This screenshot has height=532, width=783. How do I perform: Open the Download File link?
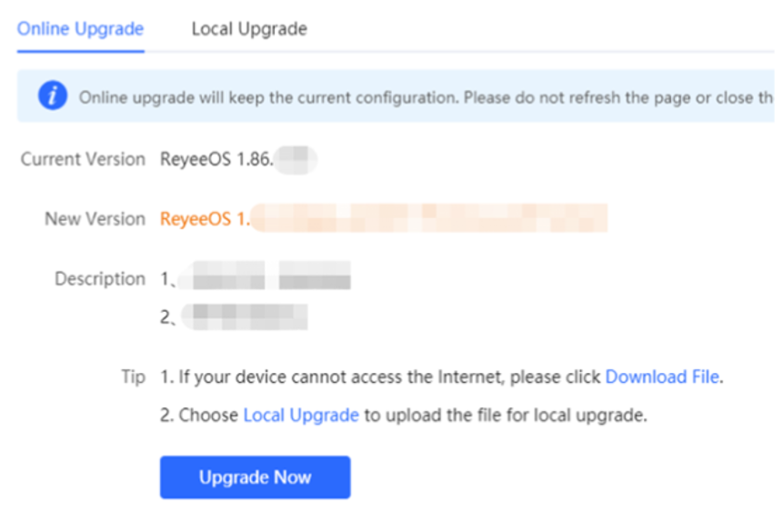pyautogui.click(x=662, y=376)
